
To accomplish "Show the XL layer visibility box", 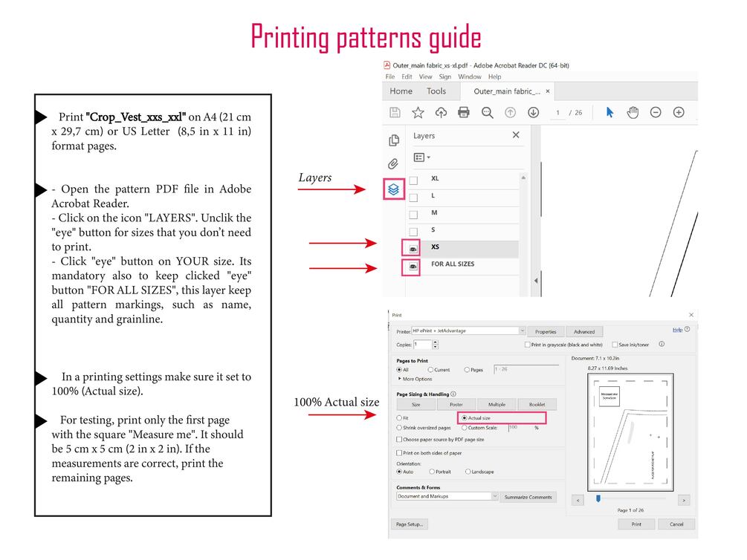I will coord(413,180).
